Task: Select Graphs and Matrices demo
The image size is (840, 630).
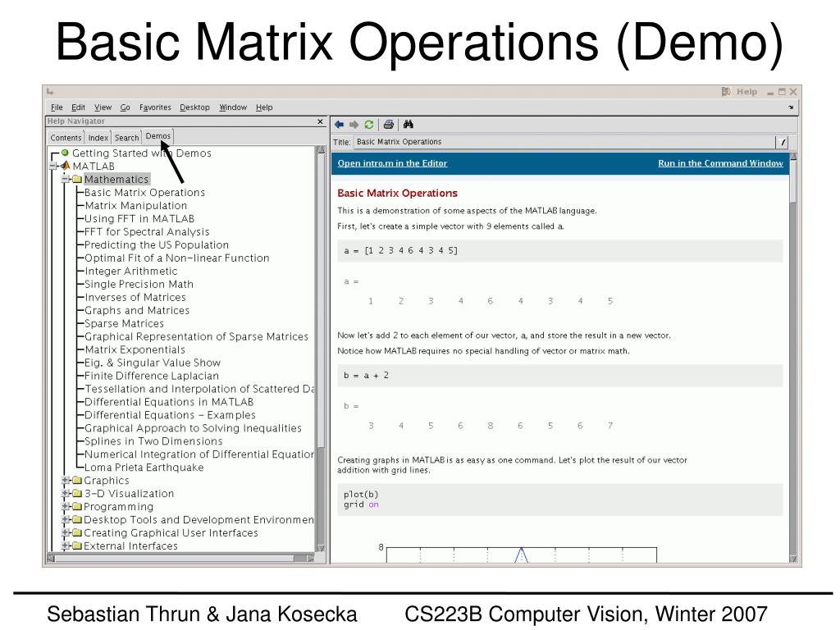Action: [x=137, y=310]
